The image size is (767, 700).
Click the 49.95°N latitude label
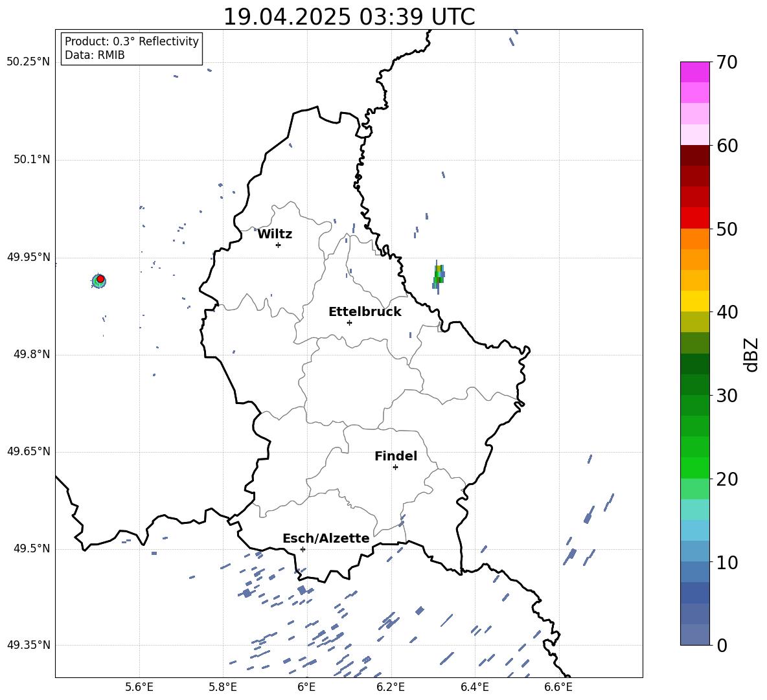point(28,257)
